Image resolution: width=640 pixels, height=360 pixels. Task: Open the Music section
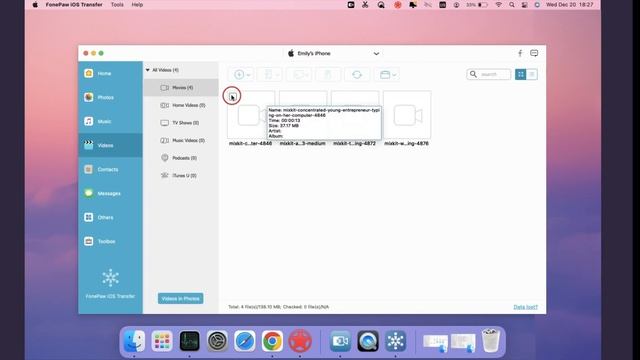(110, 121)
